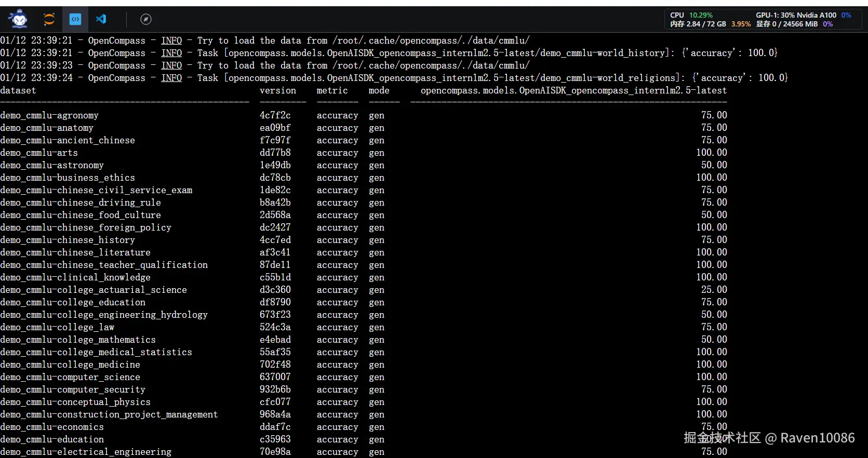Click INFO link on world_religions task line
This screenshot has width=868, height=458.
[x=171, y=78]
